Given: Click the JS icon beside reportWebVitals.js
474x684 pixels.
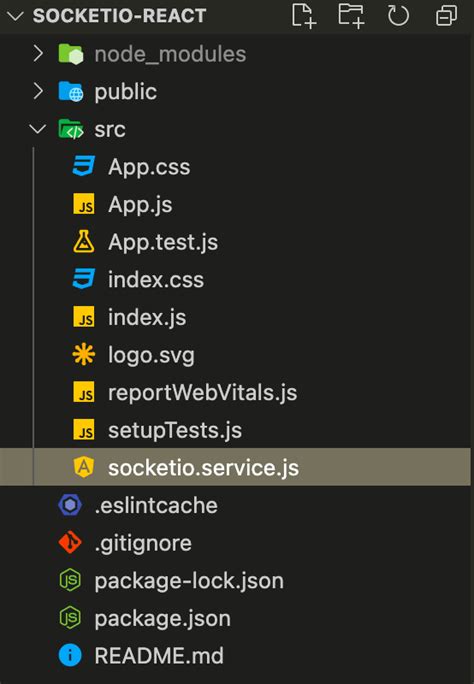Looking at the screenshot, I should [x=84, y=392].
